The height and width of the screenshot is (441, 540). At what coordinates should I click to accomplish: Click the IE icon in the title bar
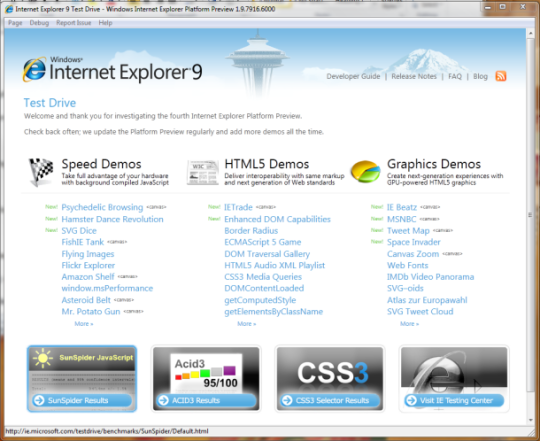click(x=9, y=9)
